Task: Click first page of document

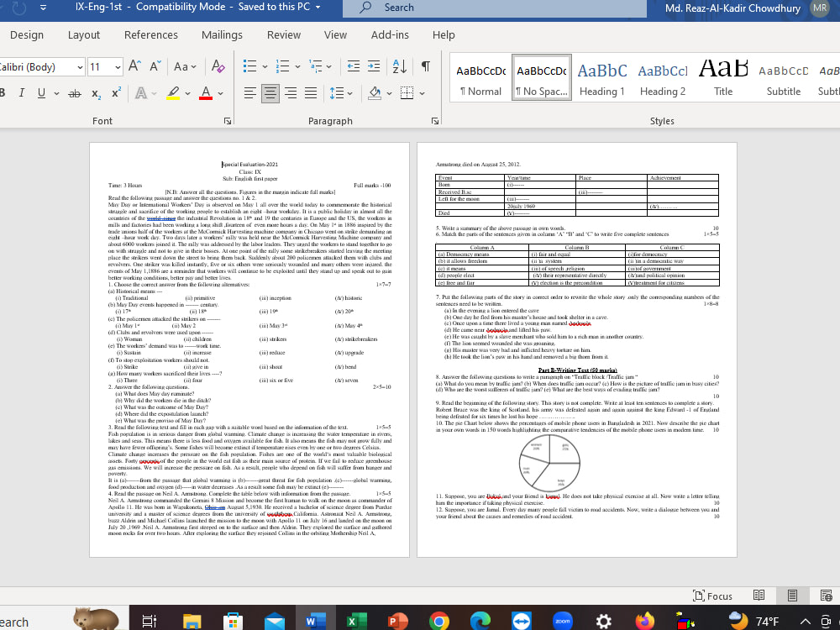Action: [x=249, y=349]
